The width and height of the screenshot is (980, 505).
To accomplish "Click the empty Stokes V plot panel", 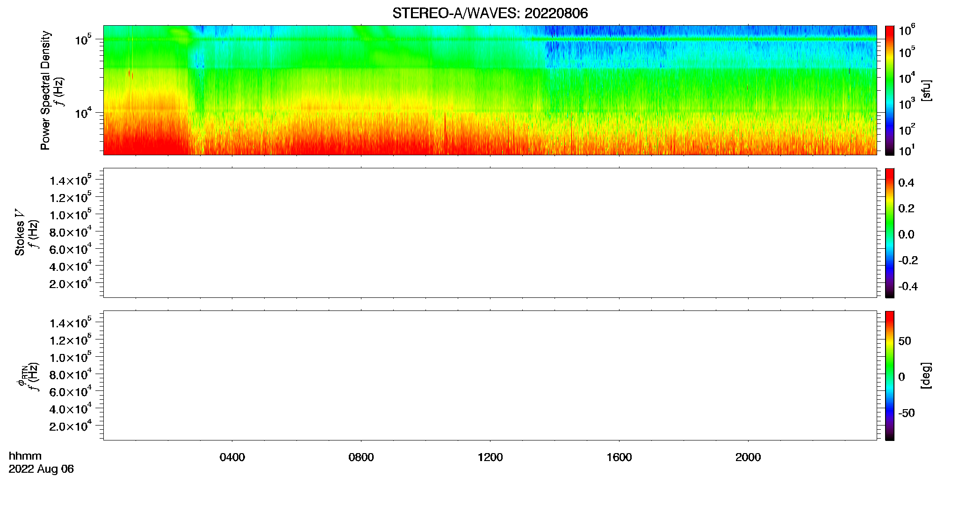I will point(490,233).
